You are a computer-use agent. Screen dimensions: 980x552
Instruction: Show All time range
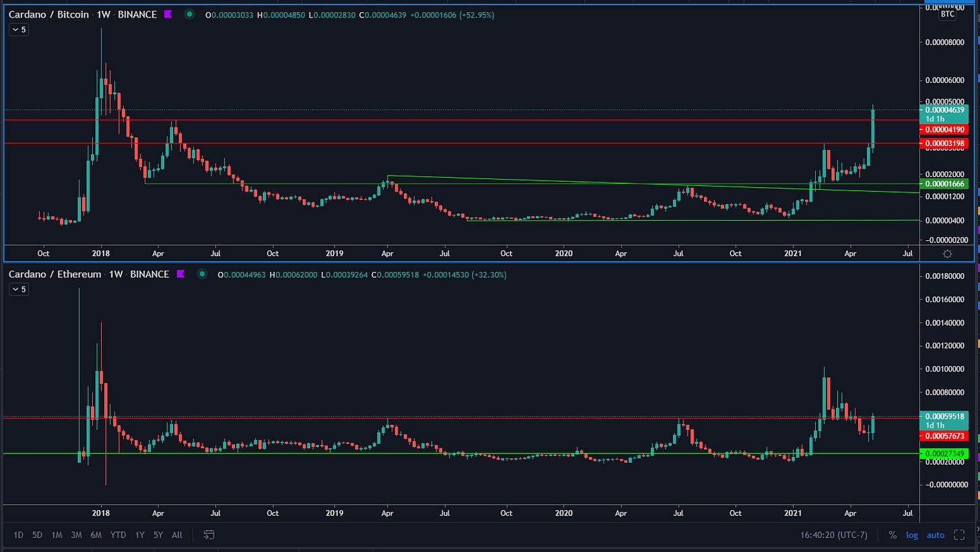point(177,535)
